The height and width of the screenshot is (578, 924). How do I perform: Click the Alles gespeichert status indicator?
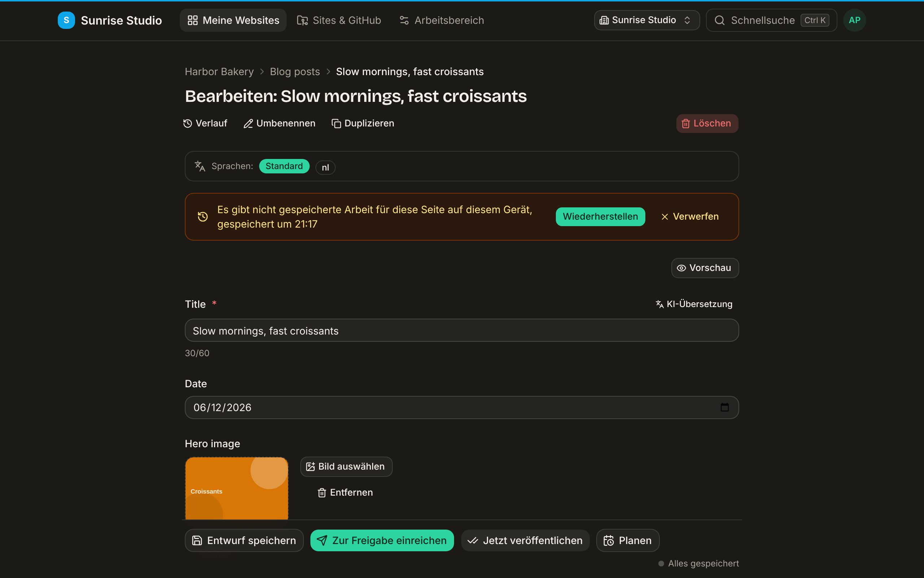698,564
